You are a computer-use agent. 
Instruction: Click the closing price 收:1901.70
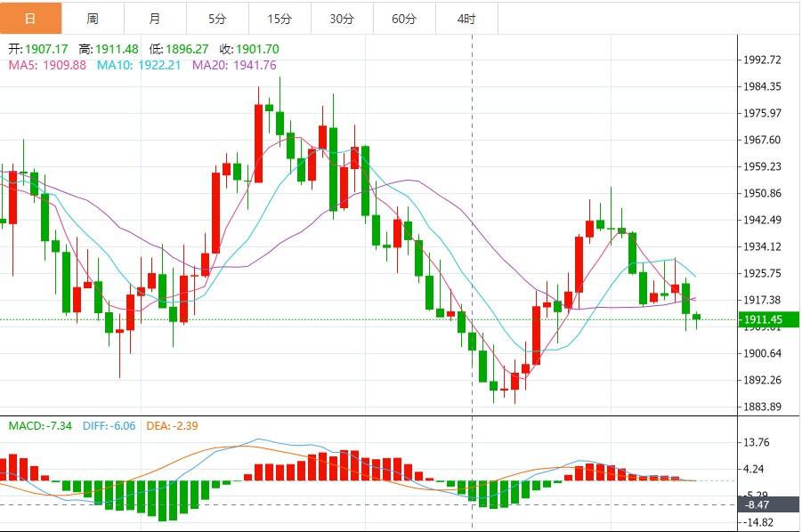[249, 49]
